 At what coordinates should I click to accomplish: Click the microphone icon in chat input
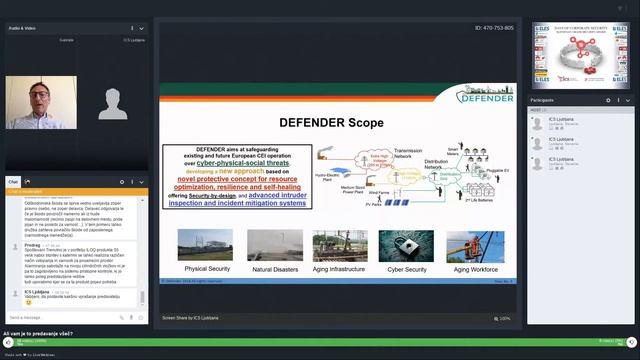pos(131,318)
